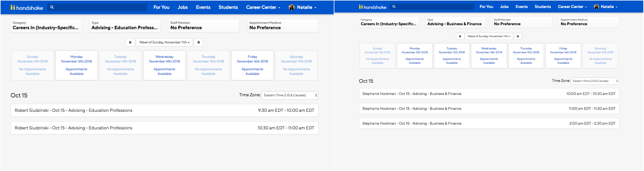Open the Events tab in right window
Viewport: 644px width, 171px height.
pos(522,7)
